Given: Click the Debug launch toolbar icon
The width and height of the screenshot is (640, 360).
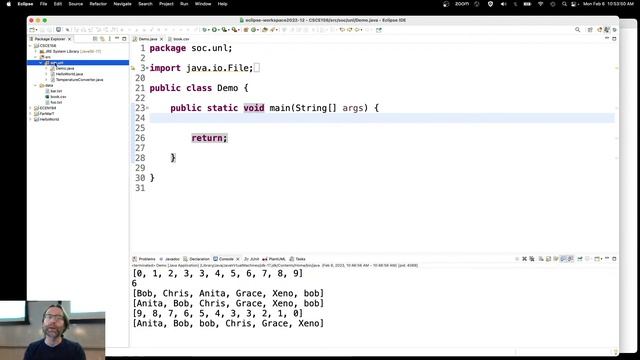Looking at the screenshot, I should [204, 30].
